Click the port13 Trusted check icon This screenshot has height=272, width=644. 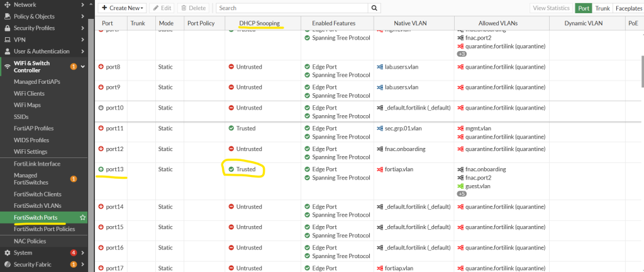click(x=231, y=169)
